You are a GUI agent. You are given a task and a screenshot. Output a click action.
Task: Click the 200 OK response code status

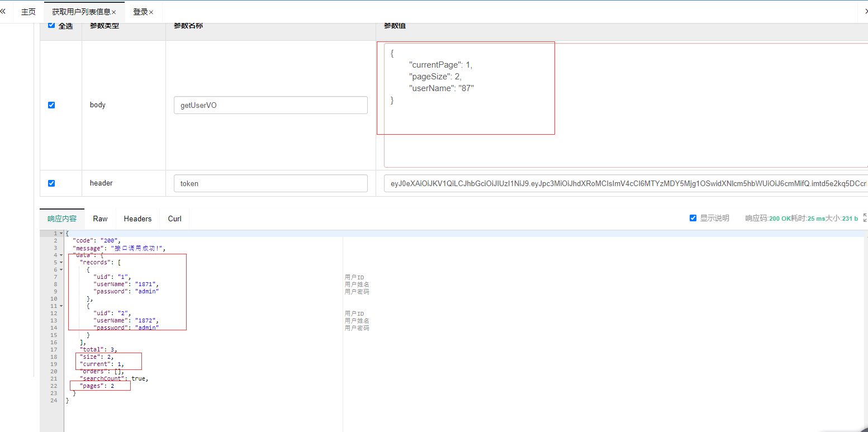tap(781, 219)
